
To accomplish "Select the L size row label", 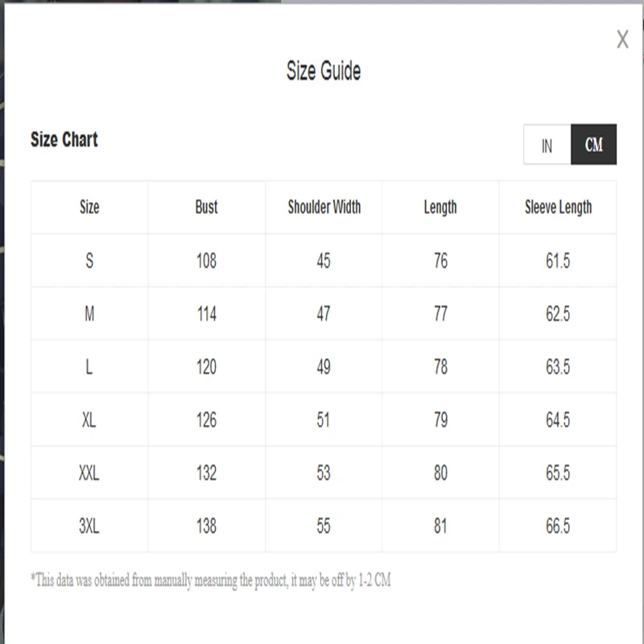I will coord(89,367).
